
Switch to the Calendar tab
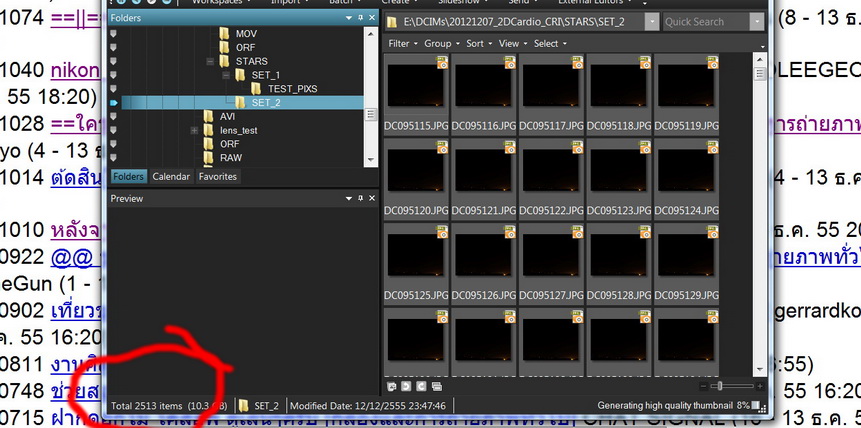click(171, 176)
